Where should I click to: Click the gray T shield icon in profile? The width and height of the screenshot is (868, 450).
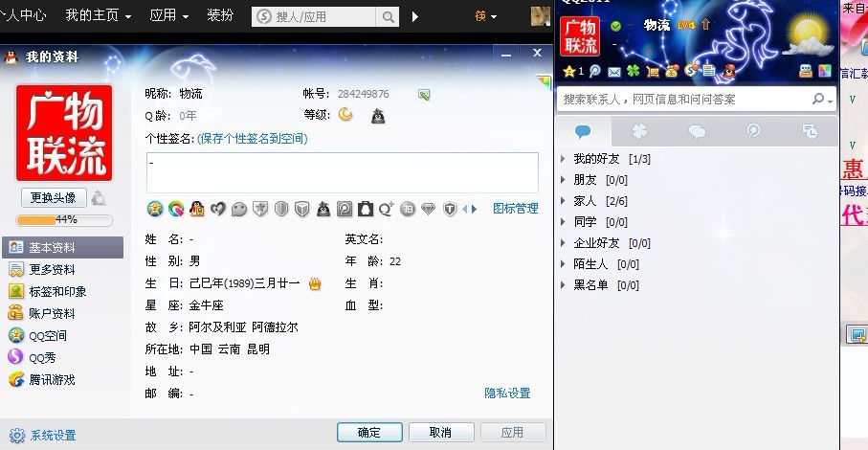(x=450, y=209)
